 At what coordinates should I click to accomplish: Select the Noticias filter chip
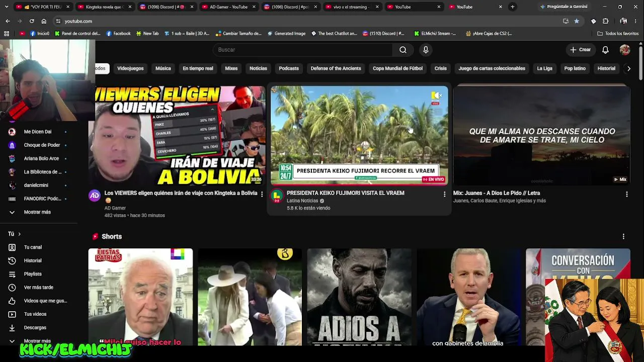(x=258, y=68)
